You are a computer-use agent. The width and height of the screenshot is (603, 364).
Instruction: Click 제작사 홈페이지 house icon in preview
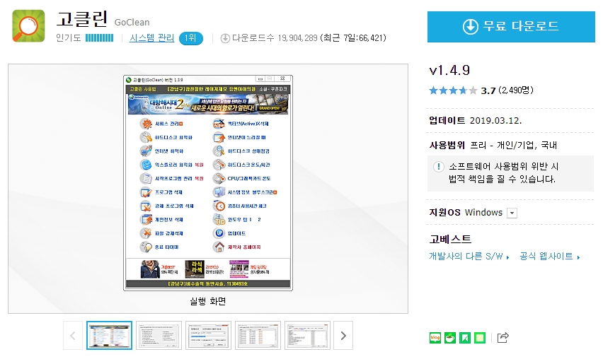click(219, 247)
